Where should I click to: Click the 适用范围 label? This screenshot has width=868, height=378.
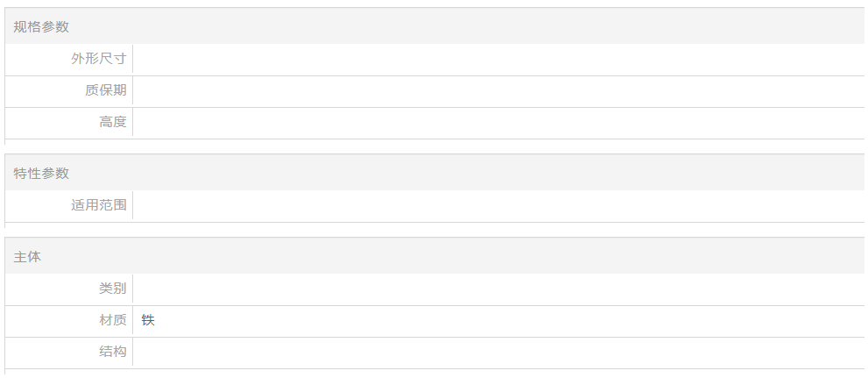click(98, 206)
